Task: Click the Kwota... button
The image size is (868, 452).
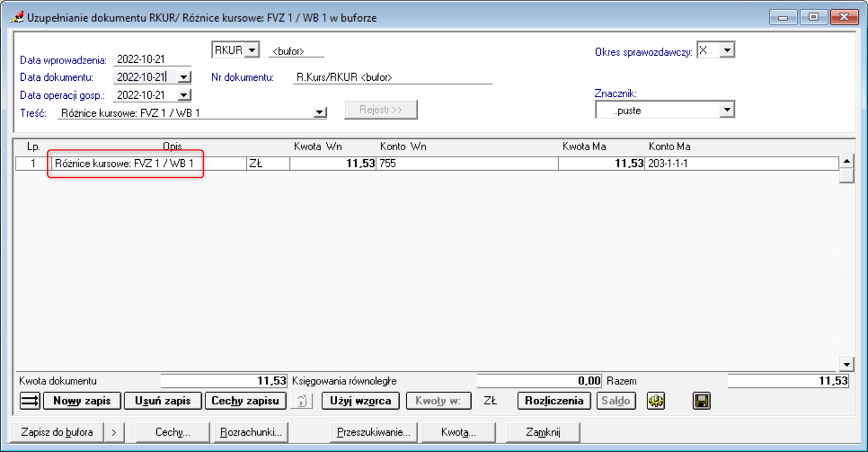Action: point(459,432)
